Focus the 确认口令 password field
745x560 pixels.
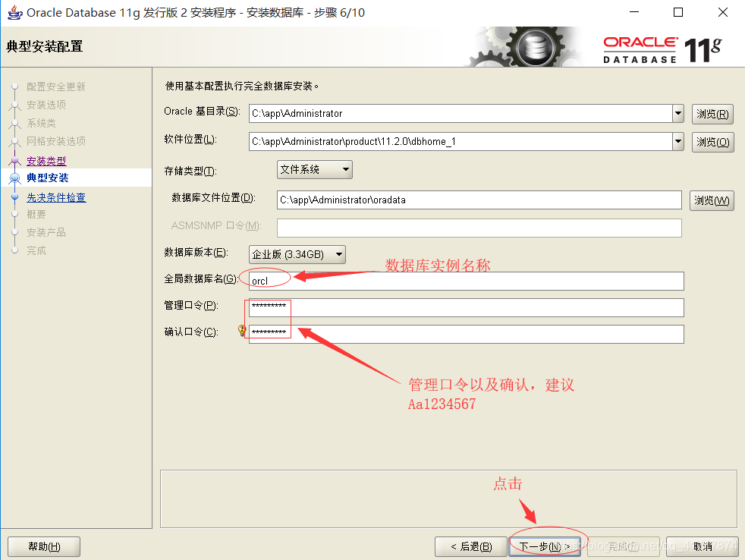466,334
